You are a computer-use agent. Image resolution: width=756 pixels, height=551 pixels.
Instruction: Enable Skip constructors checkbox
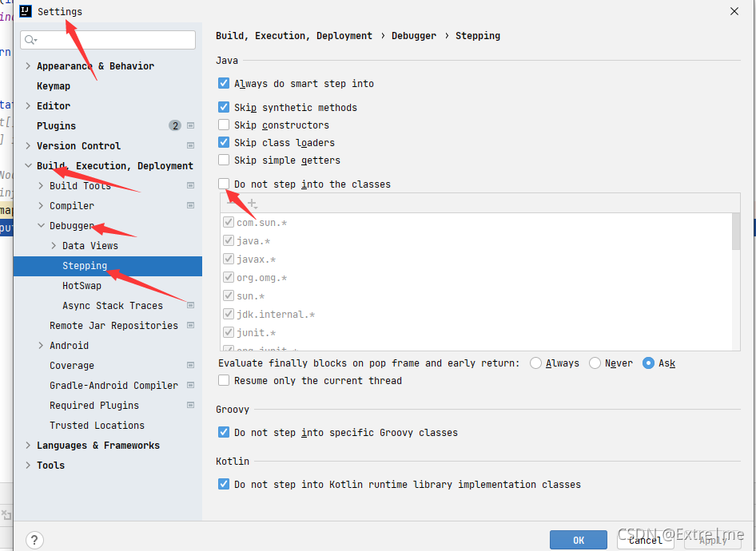(224, 125)
